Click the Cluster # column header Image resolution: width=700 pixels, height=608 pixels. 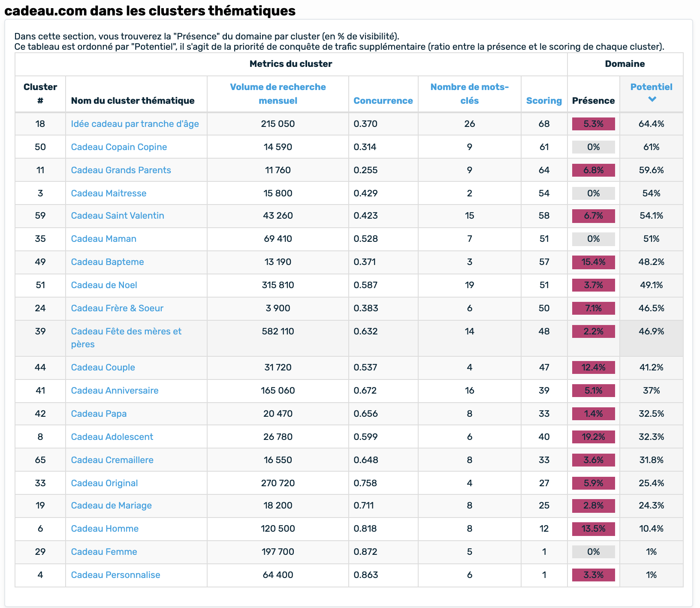click(x=40, y=93)
